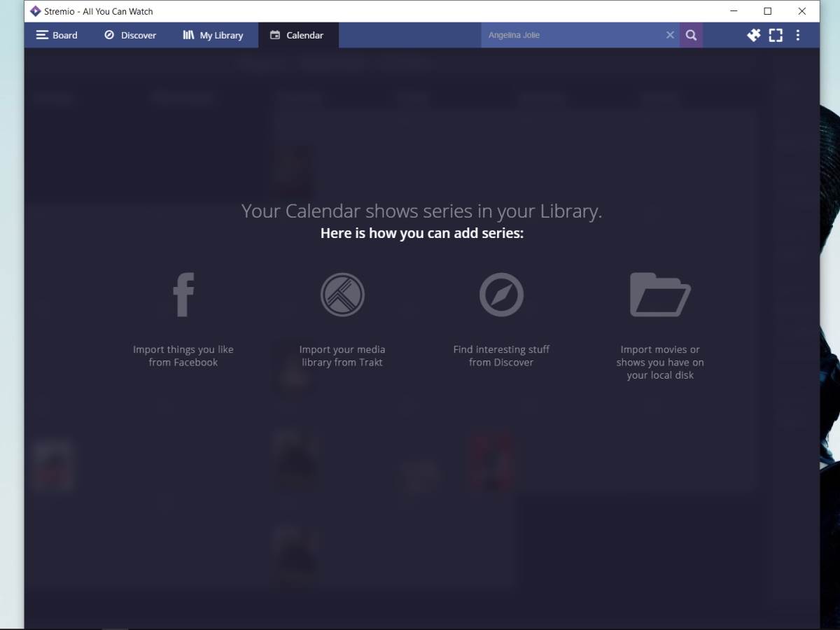Image resolution: width=840 pixels, height=630 pixels.
Task: Click the Trakt logo icon
Action: pos(342,295)
